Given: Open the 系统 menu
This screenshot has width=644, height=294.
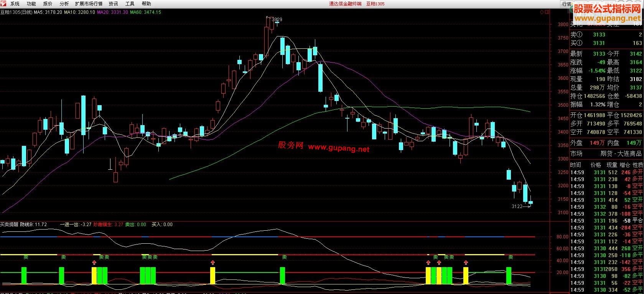Looking at the screenshot, I should 15,3.
